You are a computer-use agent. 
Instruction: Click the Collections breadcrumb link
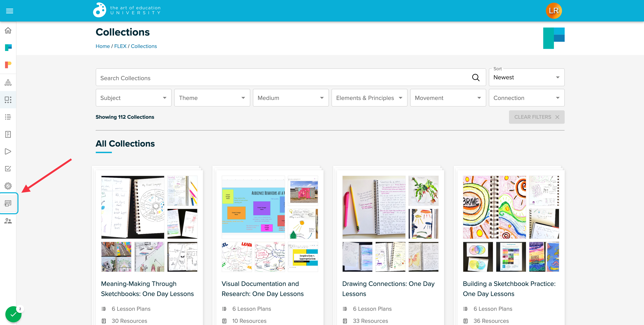[144, 46]
